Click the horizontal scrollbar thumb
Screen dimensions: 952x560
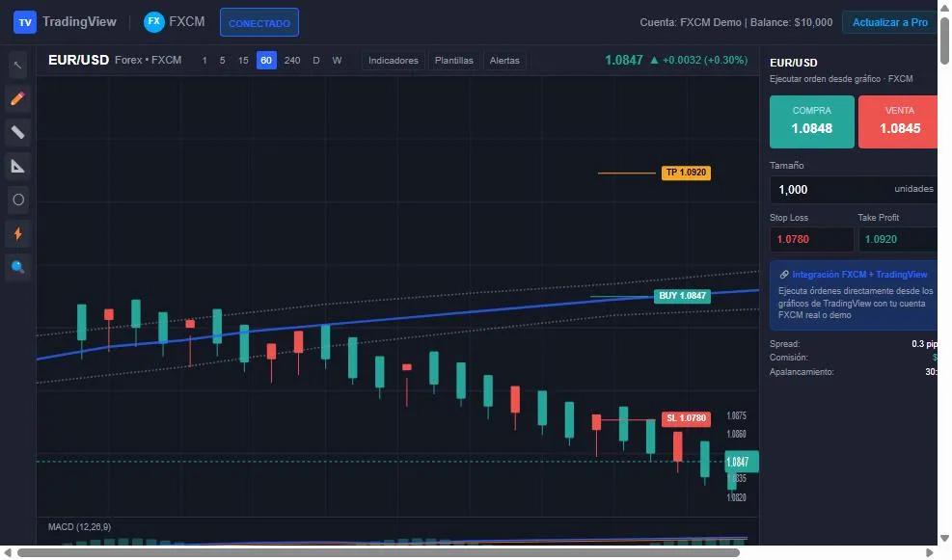(378, 552)
